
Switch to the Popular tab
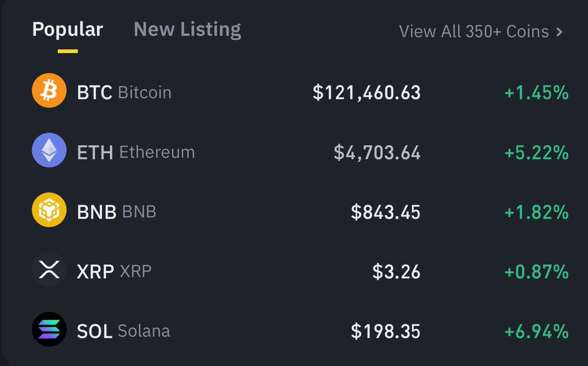[68, 30]
